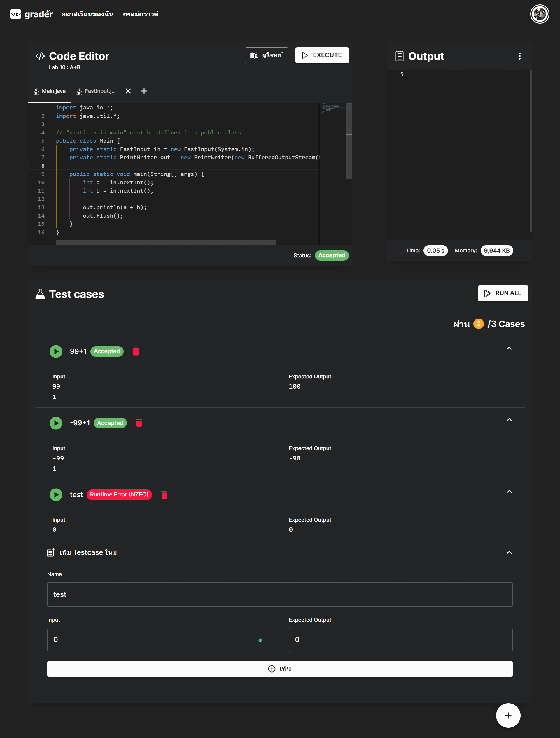Screen dimensions: 560x738
Task: Click the floating plus button
Action: (x=508, y=715)
